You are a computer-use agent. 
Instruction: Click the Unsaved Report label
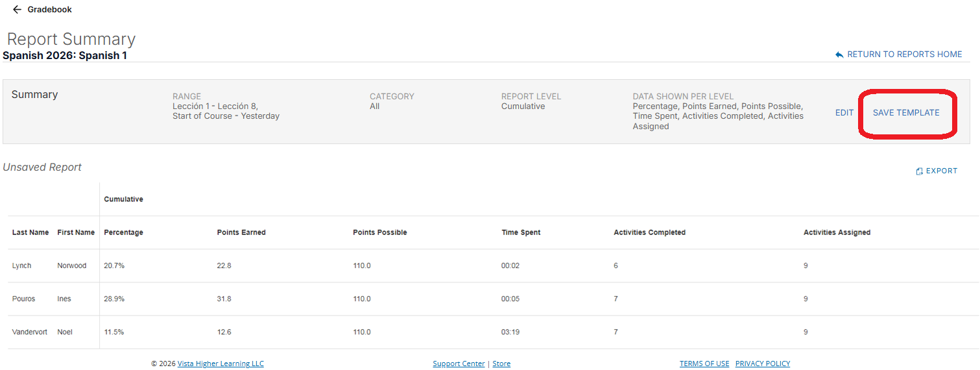coord(42,167)
